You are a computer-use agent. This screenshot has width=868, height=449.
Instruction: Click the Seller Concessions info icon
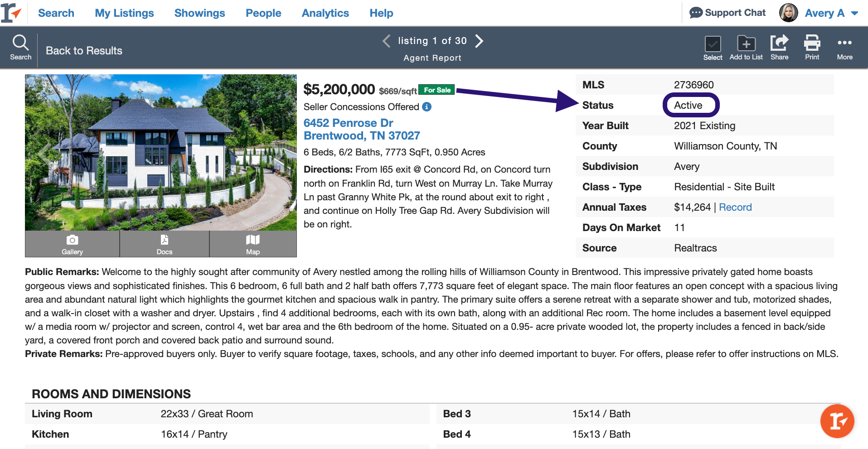tap(427, 107)
